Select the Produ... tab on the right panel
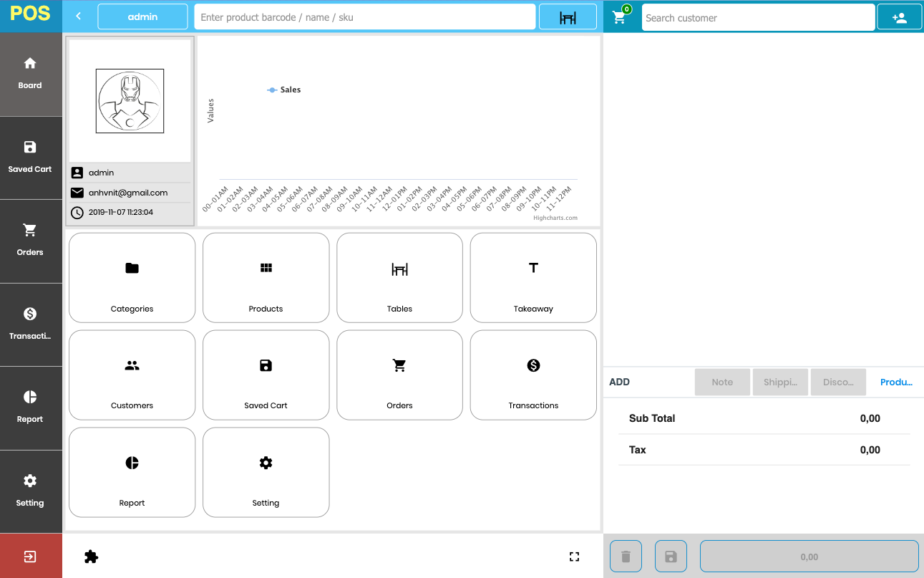This screenshot has height=578, width=924. coord(895,382)
